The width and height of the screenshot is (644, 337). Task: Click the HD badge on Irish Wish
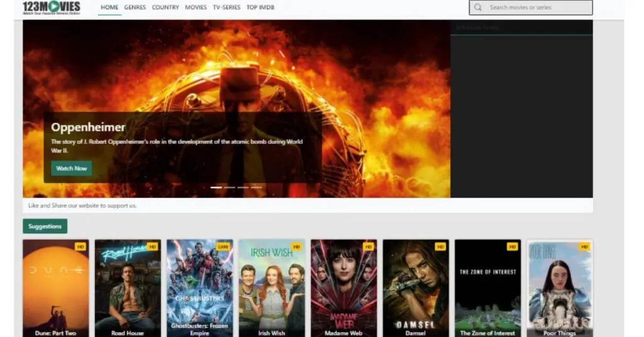(297, 246)
